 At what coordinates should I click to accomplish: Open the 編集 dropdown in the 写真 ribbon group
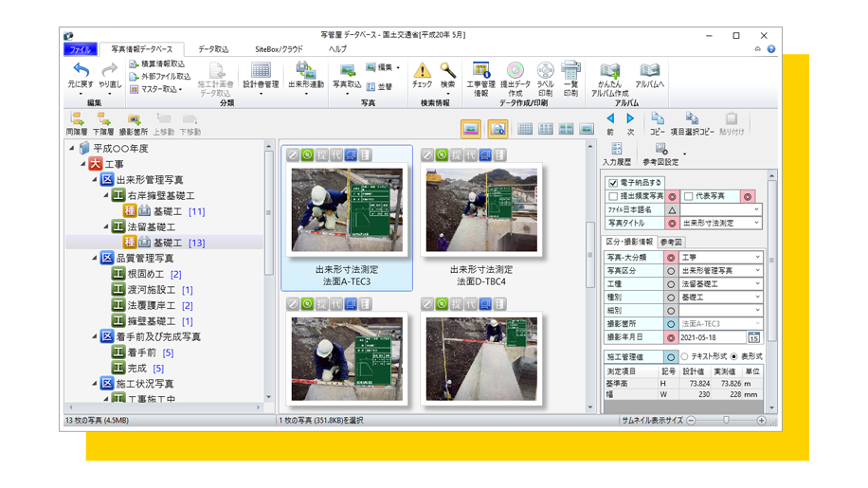click(x=383, y=67)
